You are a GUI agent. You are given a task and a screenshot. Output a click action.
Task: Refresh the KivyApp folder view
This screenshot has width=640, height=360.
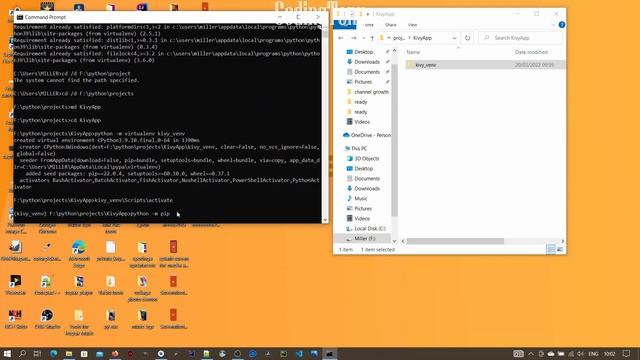click(467, 38)
